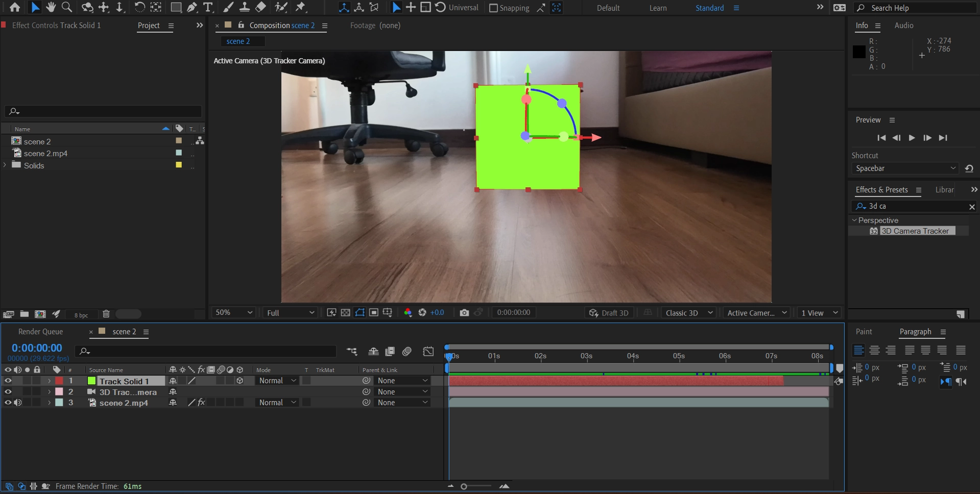Open the Audio panel tab

tap(903, 26)
